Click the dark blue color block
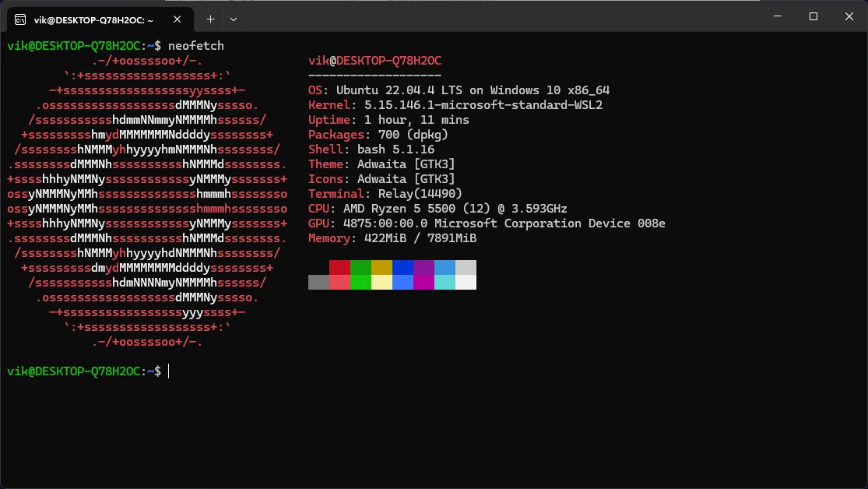The image size is (868, 489). (403, 268)
